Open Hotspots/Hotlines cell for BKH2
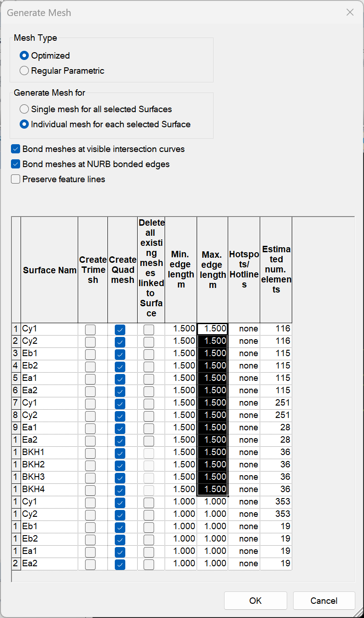The width and height of the screenshot is (364, 618). [244, 465]
